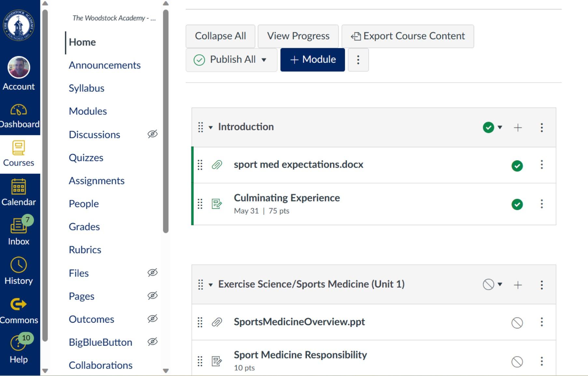The height and width of the screenshot is (376, 588).
Task: Unpublish the Culminating Experience assignment
Action: click(x=517, y=205)
